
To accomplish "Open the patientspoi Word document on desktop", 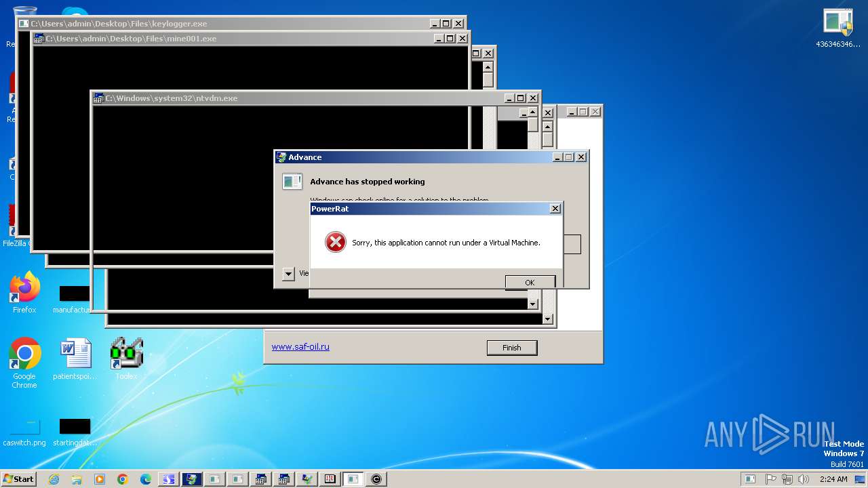I will (x=75, y=359).
